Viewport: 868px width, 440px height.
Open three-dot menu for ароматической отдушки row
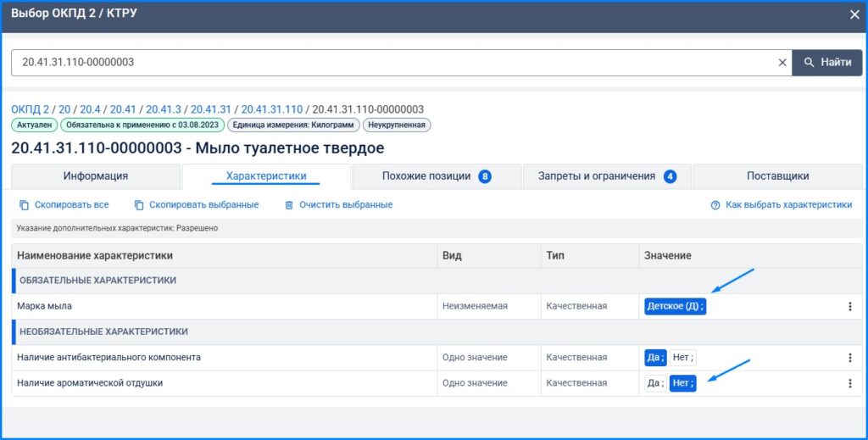pyautogui.click(x=849, y=383)
